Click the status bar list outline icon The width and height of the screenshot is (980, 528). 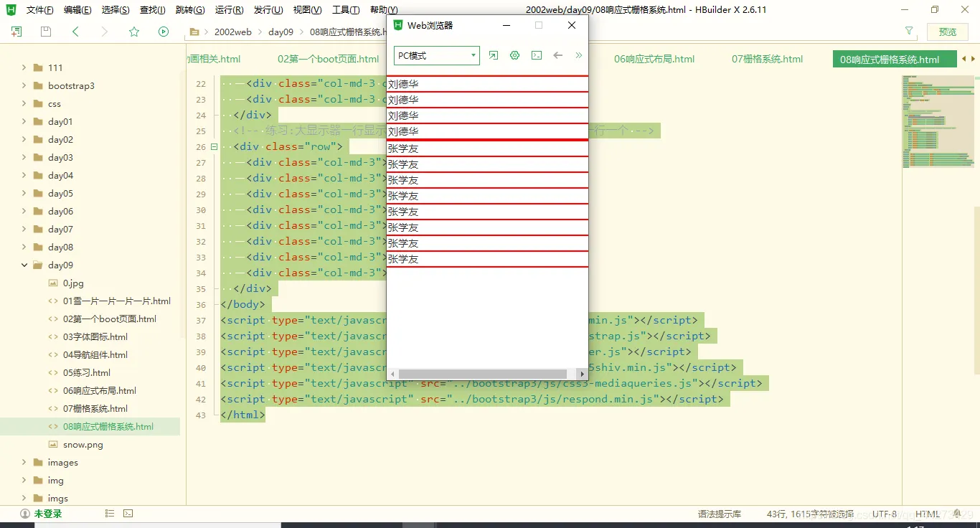tap(110, 514)
